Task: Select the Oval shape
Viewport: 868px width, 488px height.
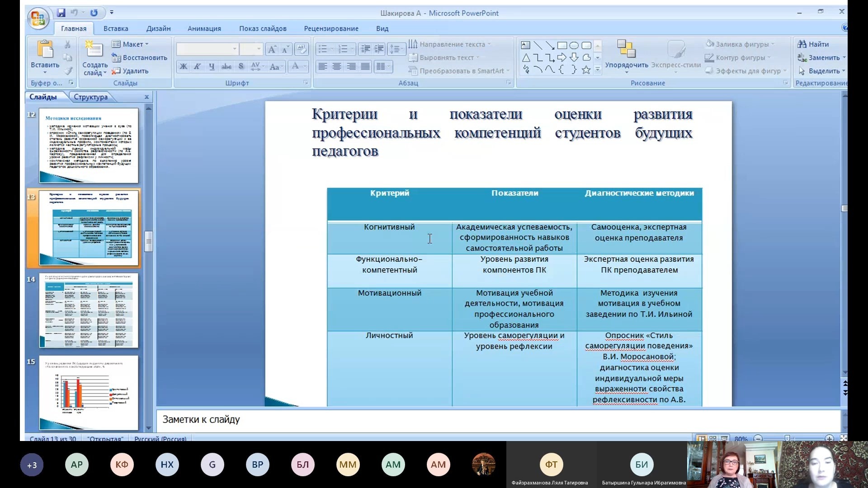Action: click(574, 45)
